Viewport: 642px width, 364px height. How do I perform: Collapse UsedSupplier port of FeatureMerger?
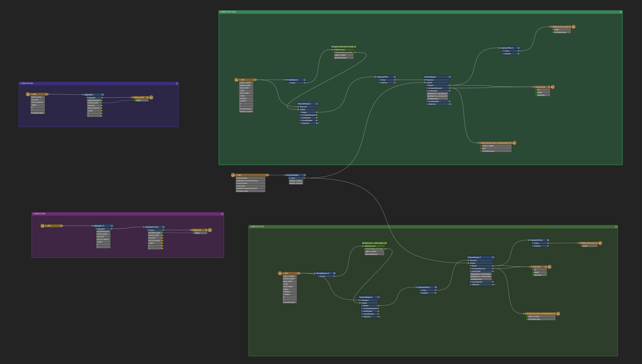coord(427,91)
